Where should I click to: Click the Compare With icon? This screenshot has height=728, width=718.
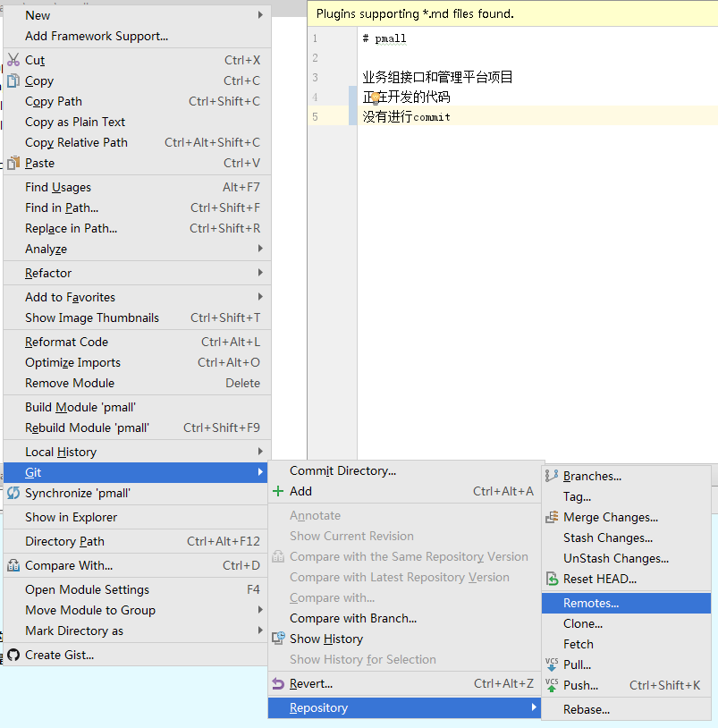[x=13, y=565]
